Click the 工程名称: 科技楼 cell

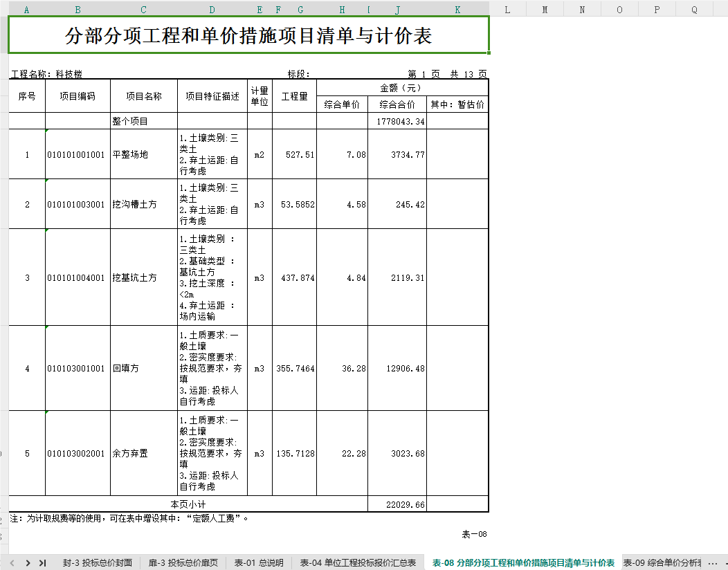pyautogui.click(x=46, y=74)
